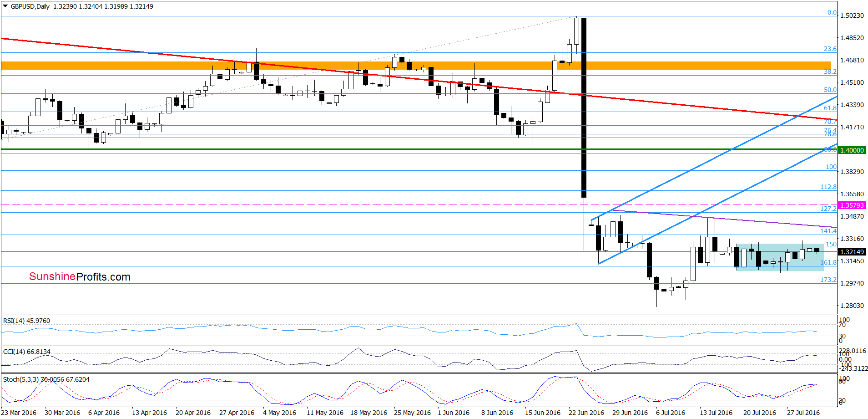The width and height of the screenshot is (868, 419).
Task: Click the 1.46810 price axis label
Action: 852,60
